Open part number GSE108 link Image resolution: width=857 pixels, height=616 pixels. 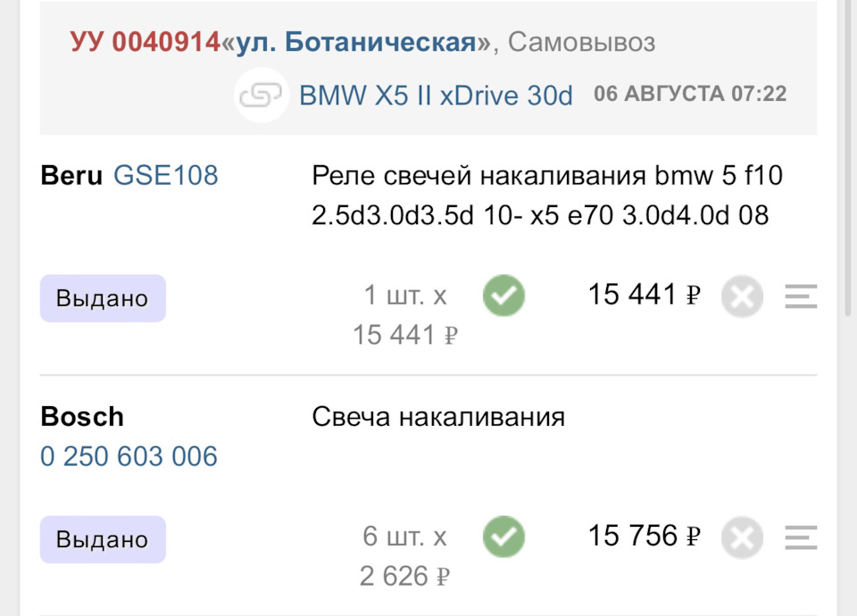click(x=165, y=176)
